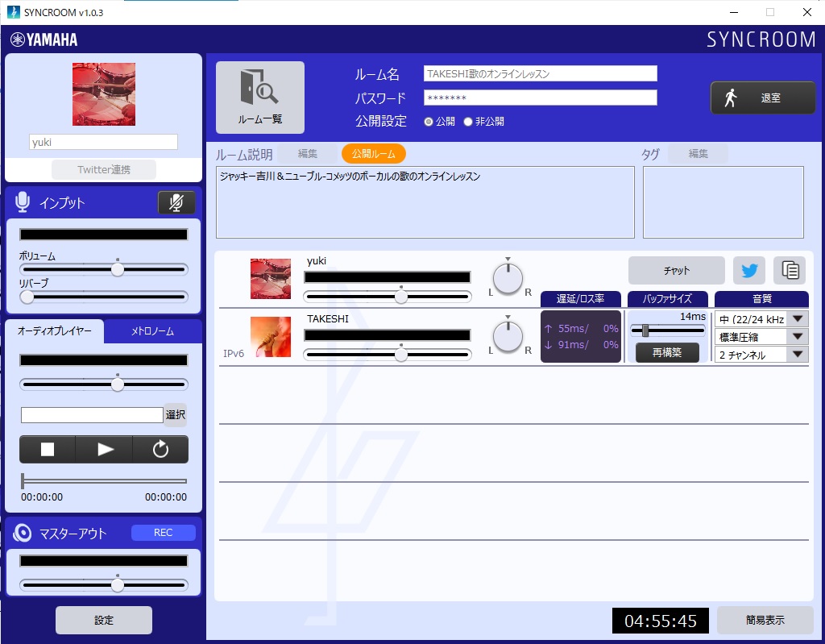
Task: Minimize the SYNCROOM window
Action: point(734,12)
